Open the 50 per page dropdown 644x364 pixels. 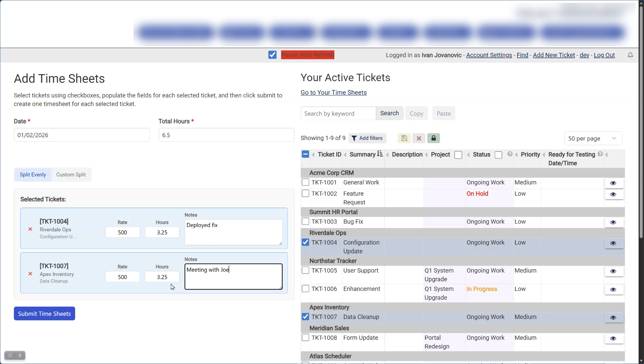[x=593, y=138]
